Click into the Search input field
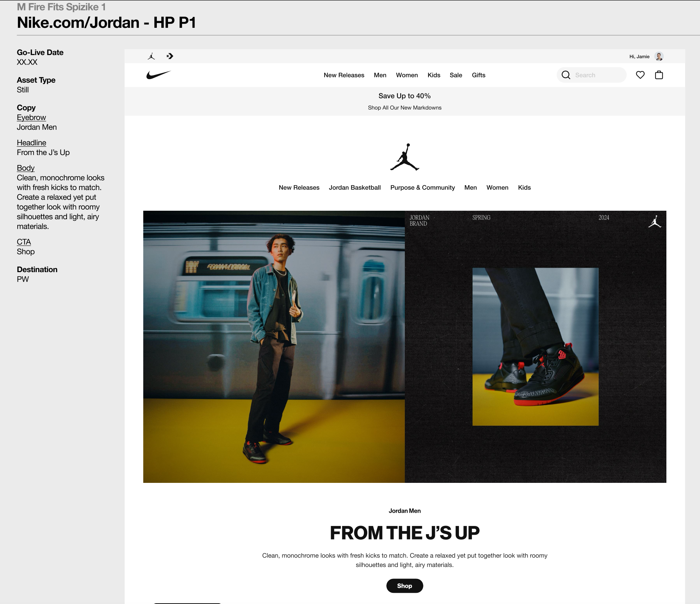Screen dimensions: 700x604 pos(597,75)
